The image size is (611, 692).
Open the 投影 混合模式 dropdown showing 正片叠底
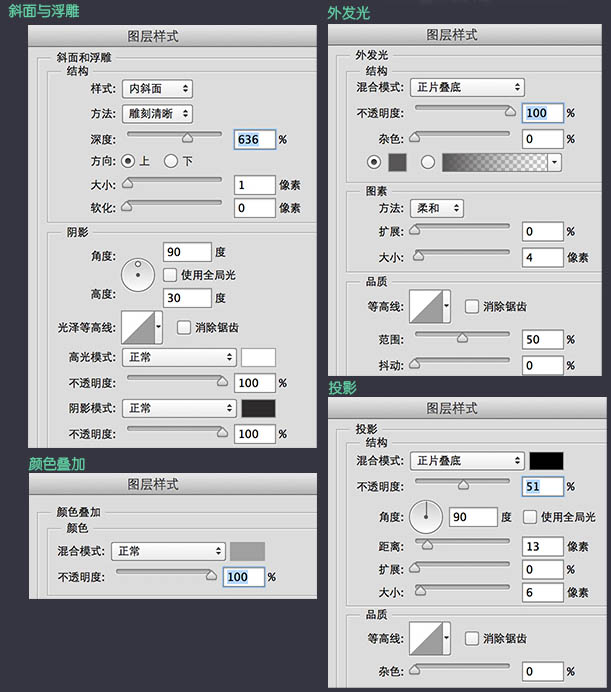pyautogui.click(x=467, y=461)
